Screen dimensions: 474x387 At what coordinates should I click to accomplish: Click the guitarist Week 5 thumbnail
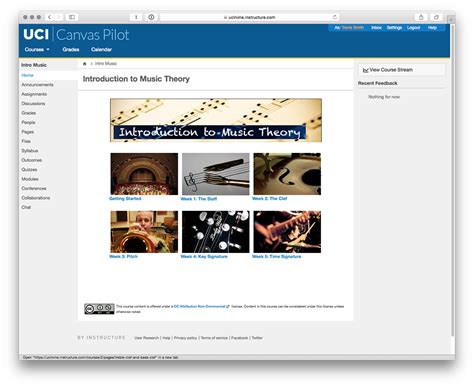coord(287,232)
